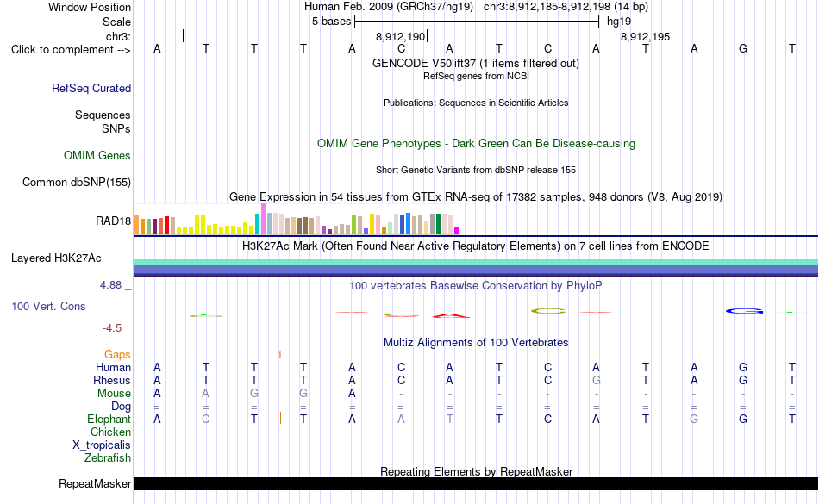Open "Short Genetic Variants from dbSNP release 155"
The height and width of the screenshot is (504, 819).
476,170
